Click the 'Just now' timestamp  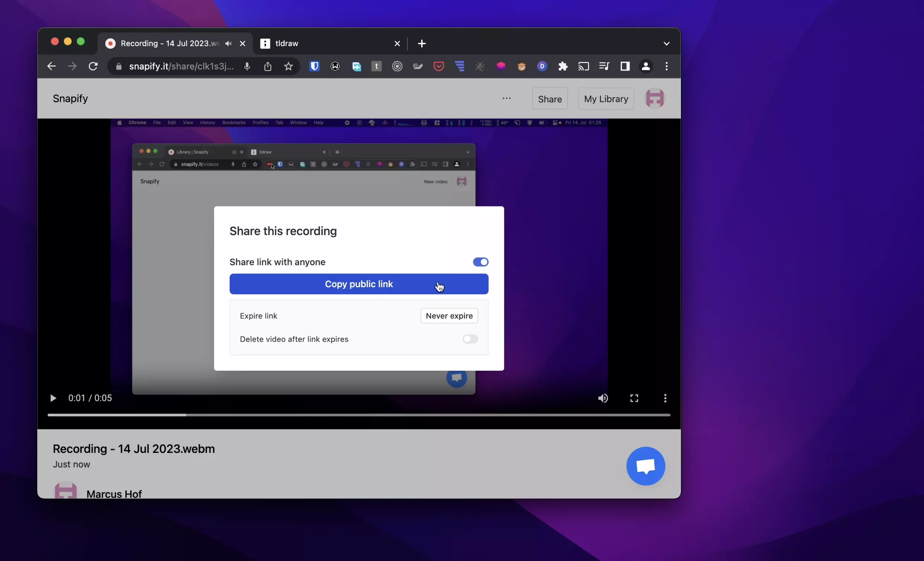tap(71, 464)
